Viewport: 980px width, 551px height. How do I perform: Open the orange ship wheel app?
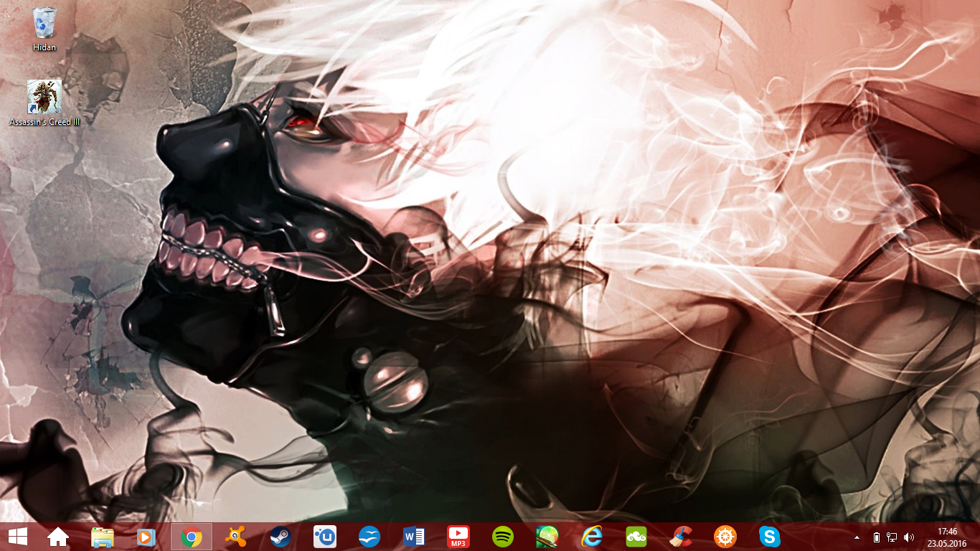(725, 537)
